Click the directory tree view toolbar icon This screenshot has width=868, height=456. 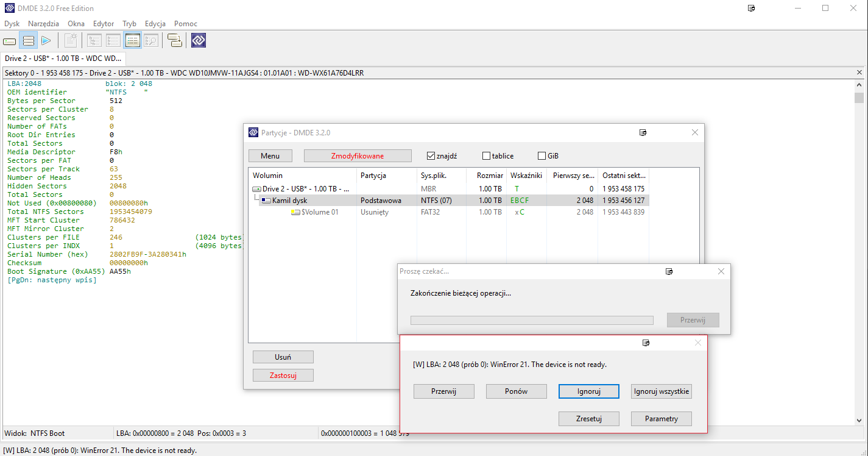pyautogui.click(x=94, y=41)
